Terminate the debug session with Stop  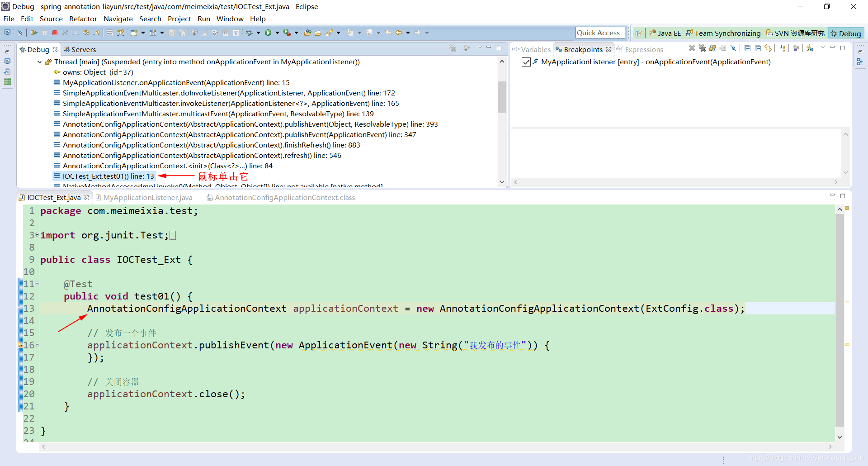[x=55, y=33]
